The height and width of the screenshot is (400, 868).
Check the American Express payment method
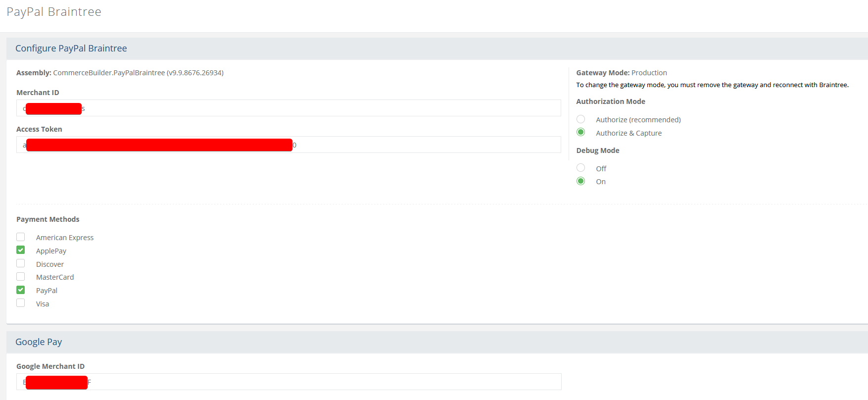pyautogui.click(x=21, y=237)
